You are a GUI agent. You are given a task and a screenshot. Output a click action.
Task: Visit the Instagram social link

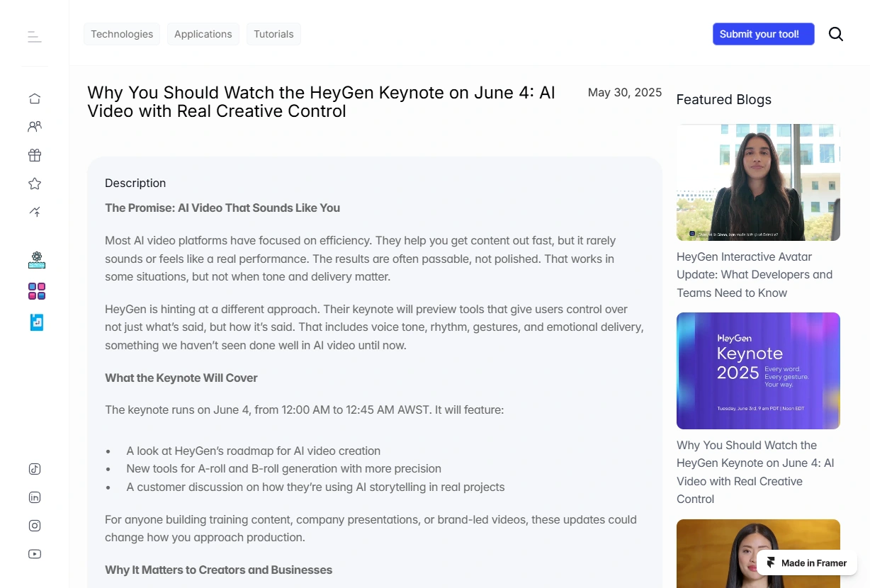click(35, 526)
